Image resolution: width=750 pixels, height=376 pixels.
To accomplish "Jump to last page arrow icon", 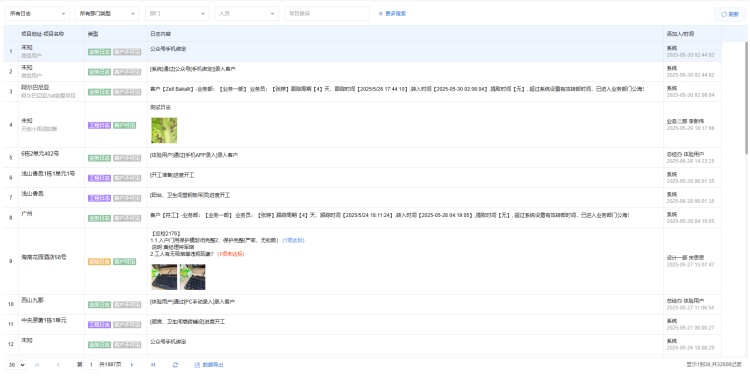I will coord(153,365).
